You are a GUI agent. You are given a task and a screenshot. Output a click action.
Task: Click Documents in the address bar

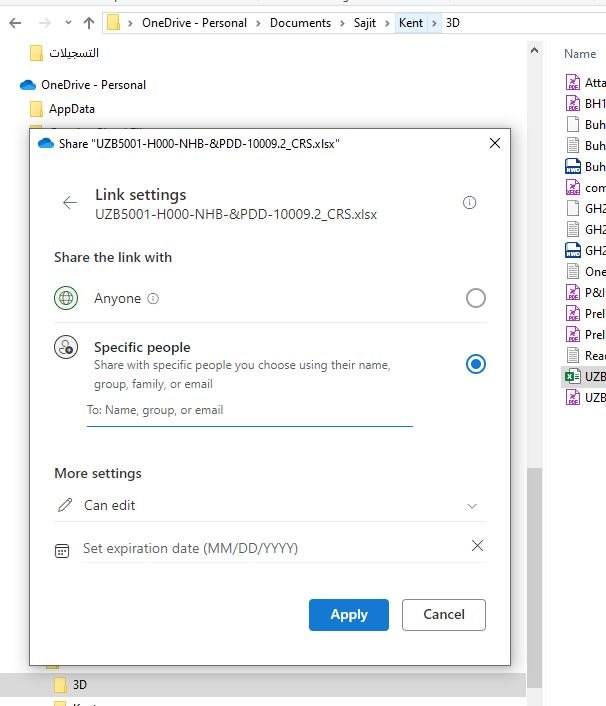300,23
